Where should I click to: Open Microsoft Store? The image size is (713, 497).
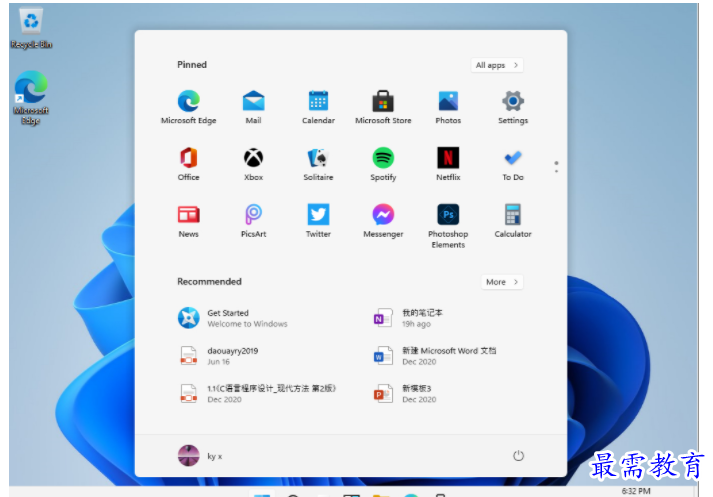[x=383, y=107]
